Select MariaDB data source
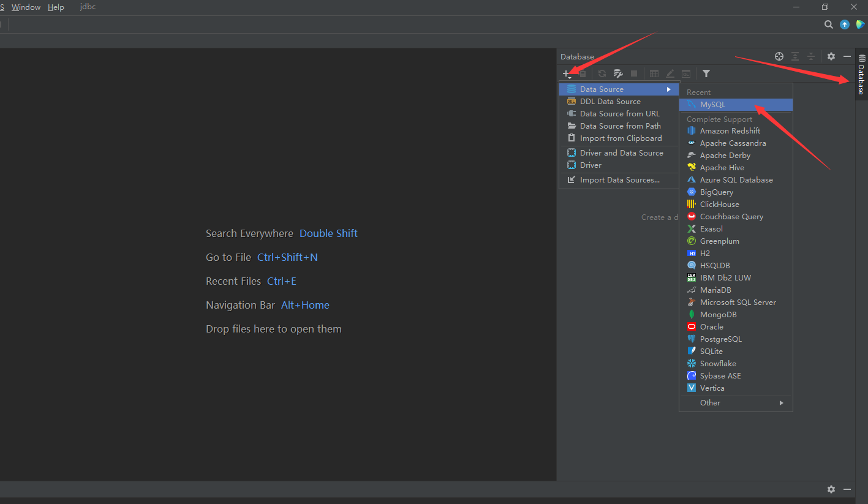 pyautogui.click(x=736, y=290)
